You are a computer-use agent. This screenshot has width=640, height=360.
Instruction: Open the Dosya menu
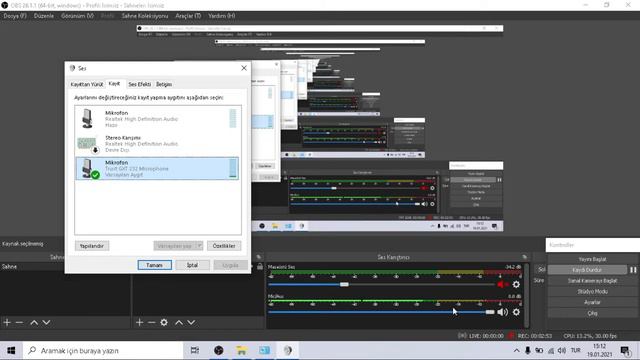(15, 16)
